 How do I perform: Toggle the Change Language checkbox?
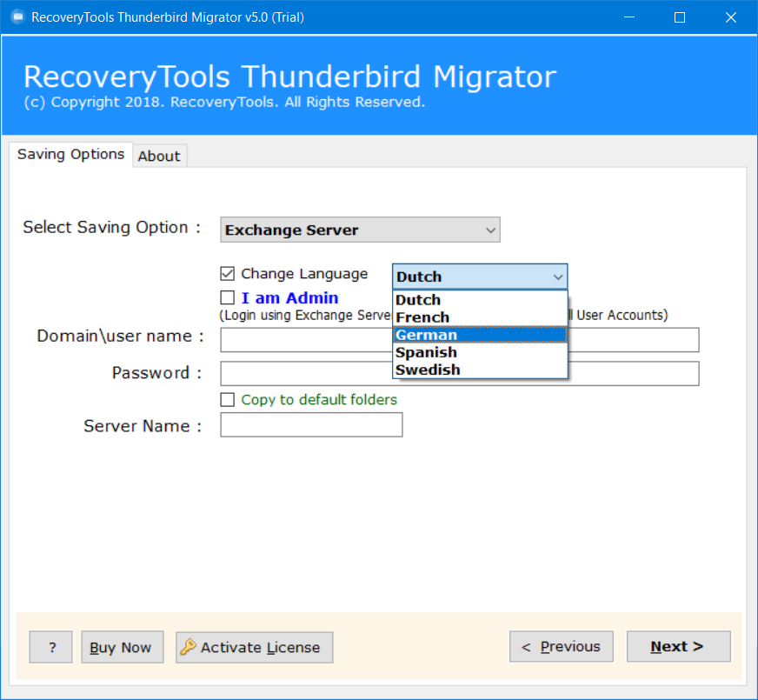pyautogui.click(x=227, y=274)
